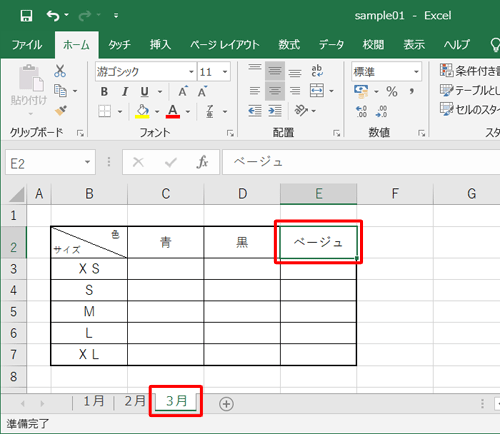Screen dimensions: 500x434
Task: Apply accounting number format
Action: click(361, 91)
